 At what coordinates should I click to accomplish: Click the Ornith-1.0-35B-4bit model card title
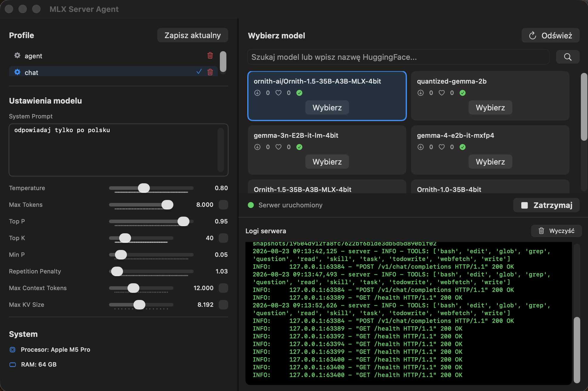pyautogui.click(x=449, y=190)
